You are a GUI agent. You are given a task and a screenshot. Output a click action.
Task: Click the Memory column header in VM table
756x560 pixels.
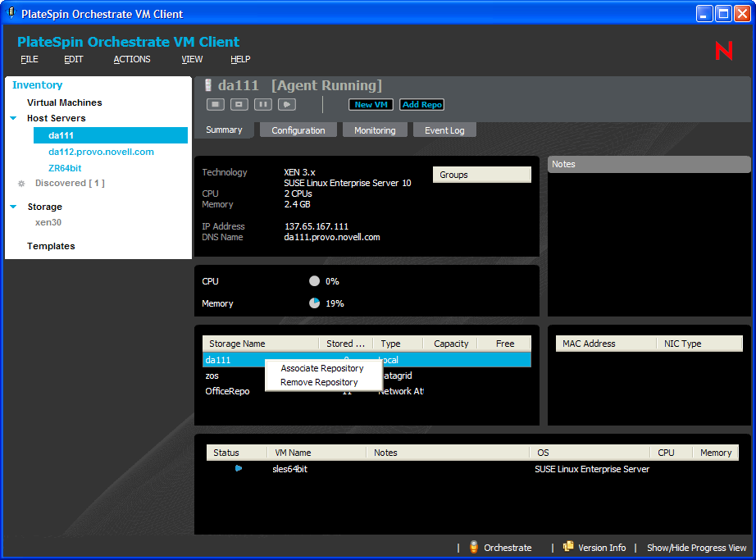[x=716, y=453]
